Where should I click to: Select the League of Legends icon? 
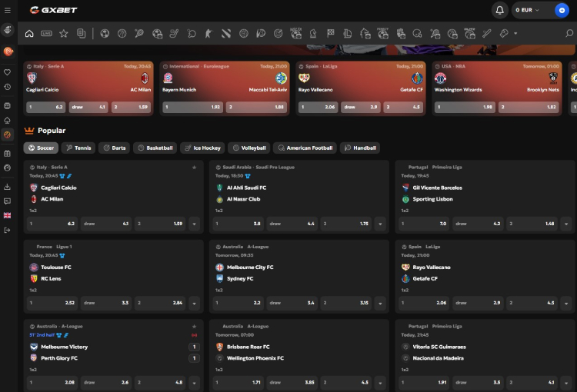point(348,34)
